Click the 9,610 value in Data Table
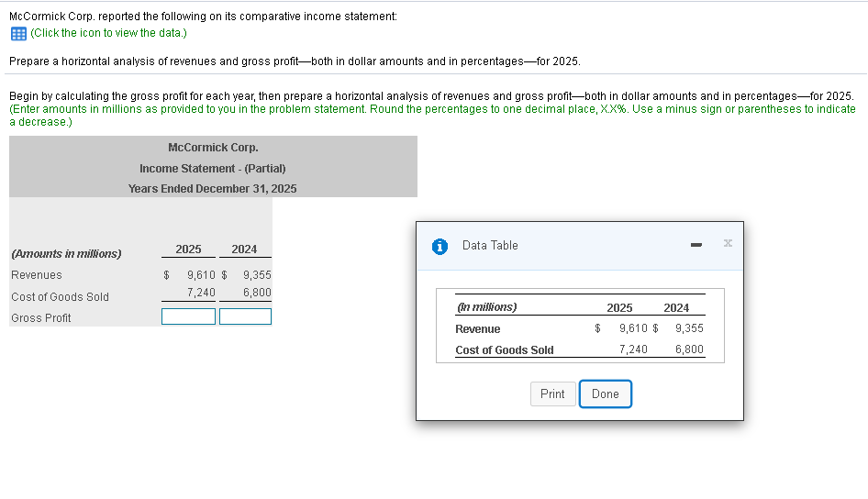The image size is (868, 499). (x=633, y=328)
